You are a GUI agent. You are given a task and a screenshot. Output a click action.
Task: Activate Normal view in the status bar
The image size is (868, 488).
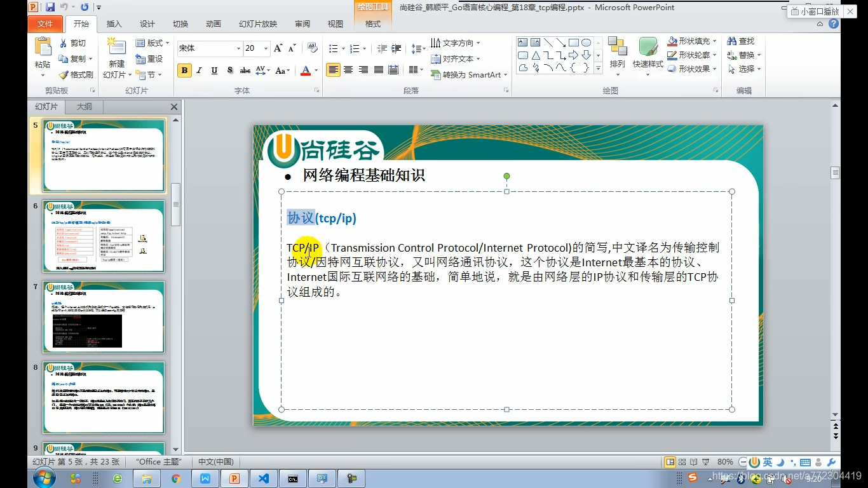(x=670, y=462)
